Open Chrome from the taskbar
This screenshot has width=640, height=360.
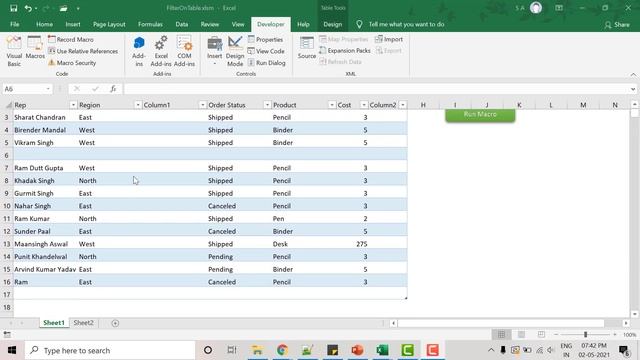coord(282,350)
